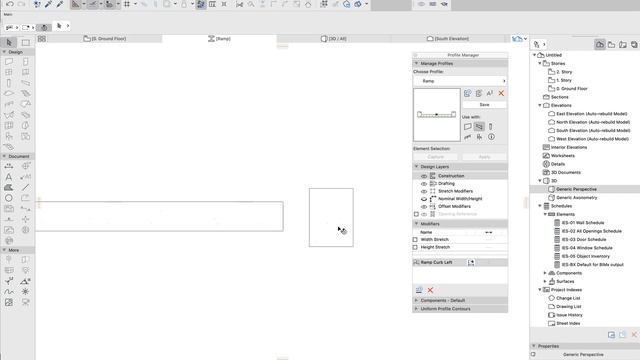Open North Elevation in Navigator
Image resolution: width=640 pixels, height=360 pixels.
[x=593, y=122]
